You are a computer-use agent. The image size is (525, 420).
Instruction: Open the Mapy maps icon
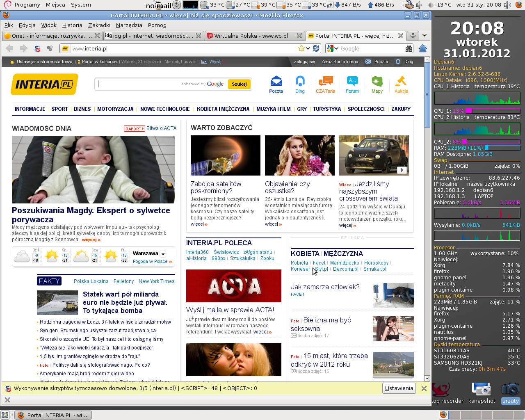(x=377, y=84)
